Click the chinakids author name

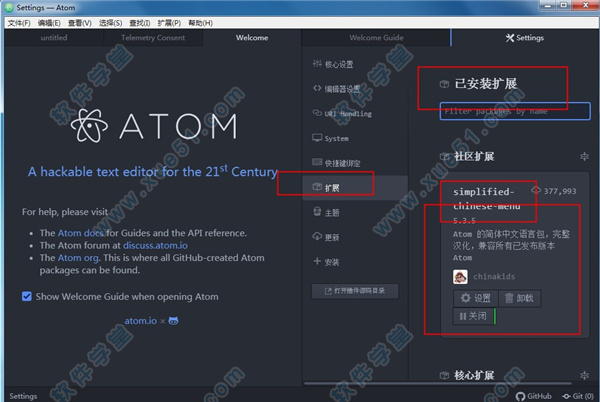click(x=494, y=277)
